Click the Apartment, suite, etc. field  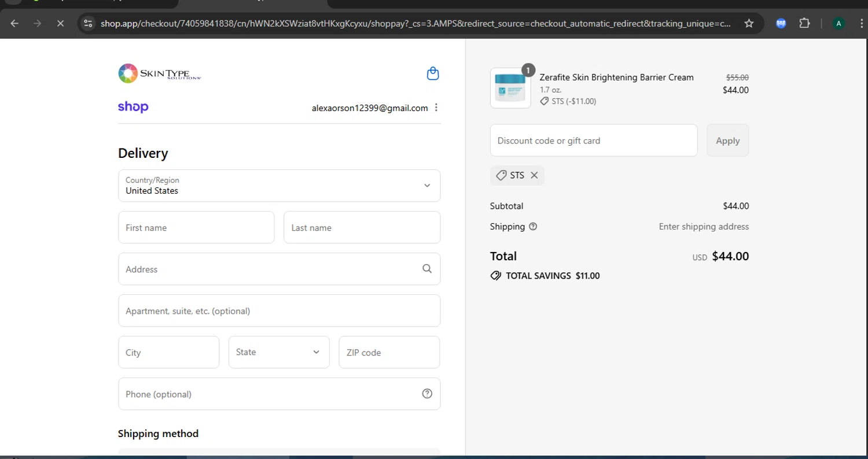(279, 310)
